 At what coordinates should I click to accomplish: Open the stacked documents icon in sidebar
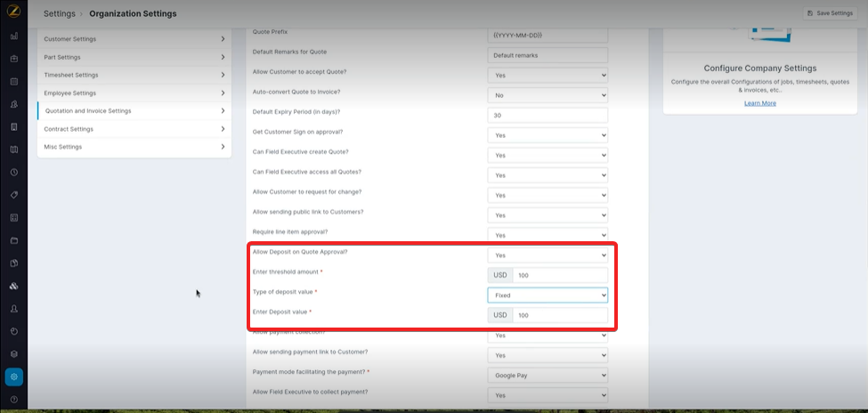(x=14, y=263)
